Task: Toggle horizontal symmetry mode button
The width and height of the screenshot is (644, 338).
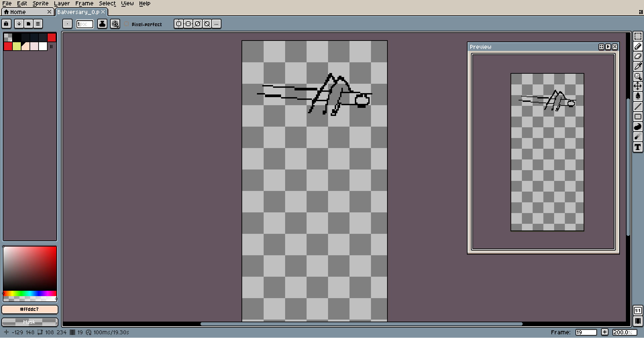Action: tap(179, 24)
